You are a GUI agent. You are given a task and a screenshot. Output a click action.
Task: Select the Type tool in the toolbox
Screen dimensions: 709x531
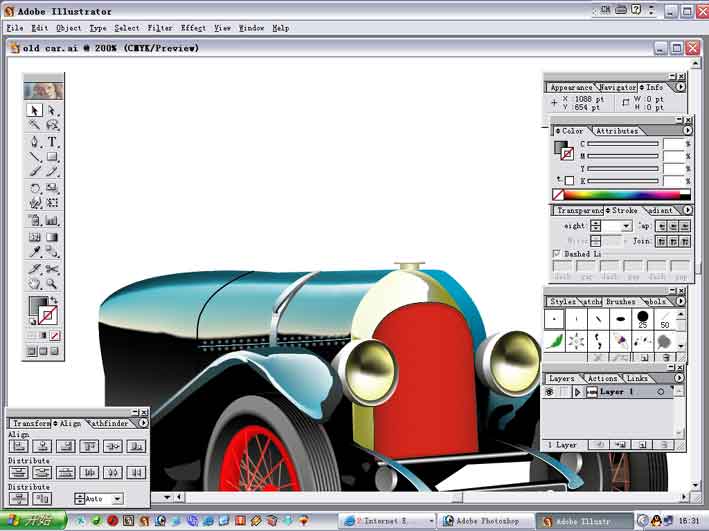[52, 142]
